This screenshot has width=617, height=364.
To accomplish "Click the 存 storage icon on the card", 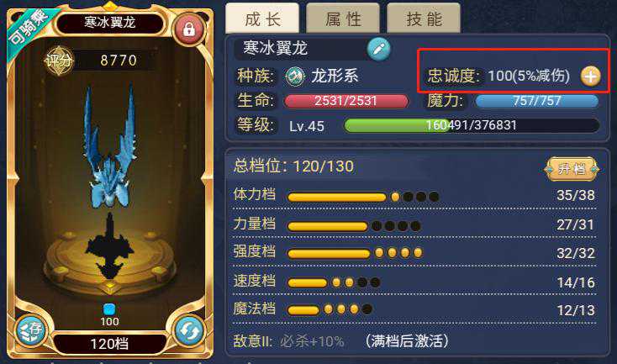I will [x=31, y=330].
